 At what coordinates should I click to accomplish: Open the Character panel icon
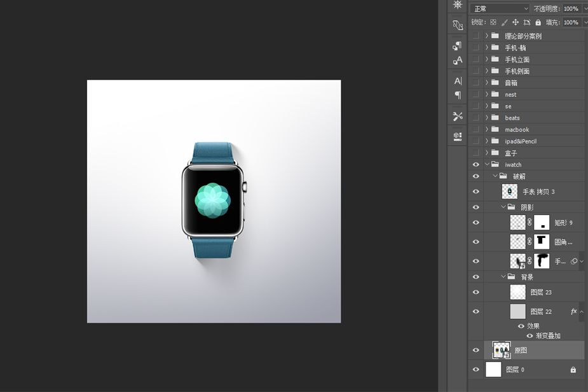[458, 81]
